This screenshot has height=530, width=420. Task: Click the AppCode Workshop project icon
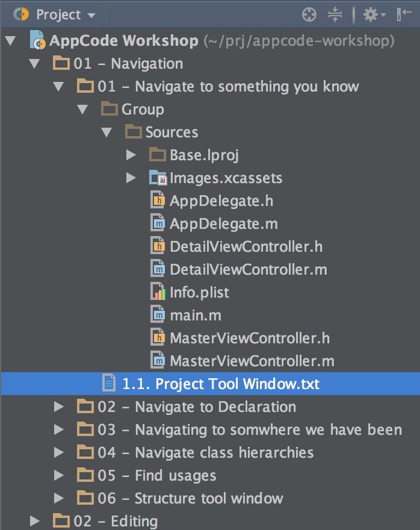point(37,40)
